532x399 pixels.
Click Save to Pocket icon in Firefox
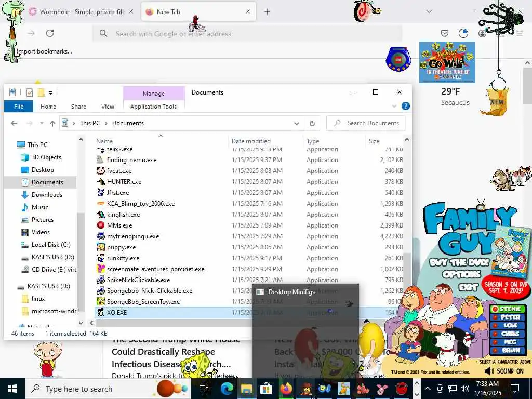(445, 33)
